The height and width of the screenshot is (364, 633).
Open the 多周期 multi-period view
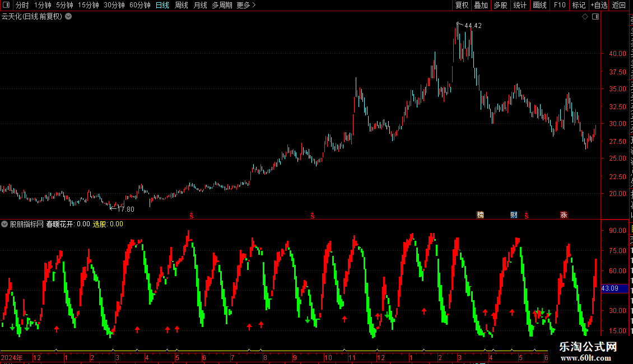point(222,5)
